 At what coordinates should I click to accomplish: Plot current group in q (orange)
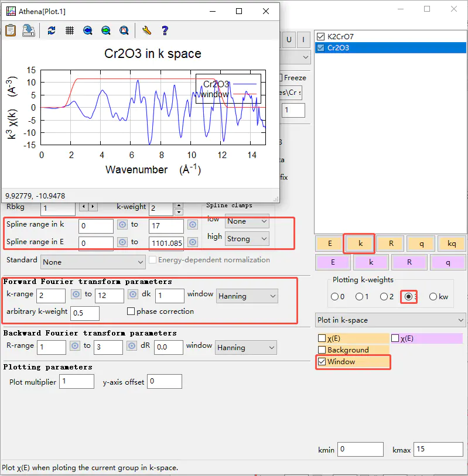[421, 243]
